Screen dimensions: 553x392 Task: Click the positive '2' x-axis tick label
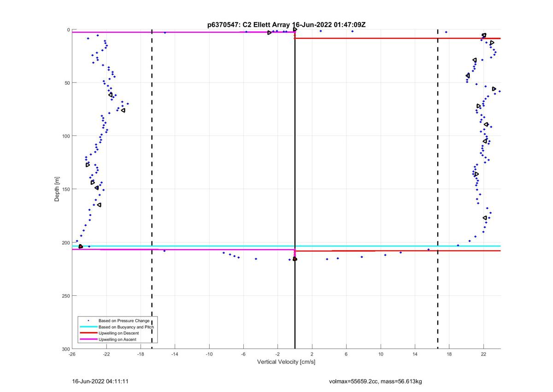312,354
